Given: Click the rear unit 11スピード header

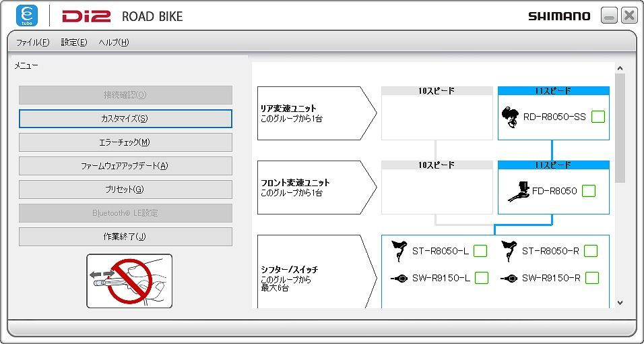Looking at the screenshot, I should (554, 91).
